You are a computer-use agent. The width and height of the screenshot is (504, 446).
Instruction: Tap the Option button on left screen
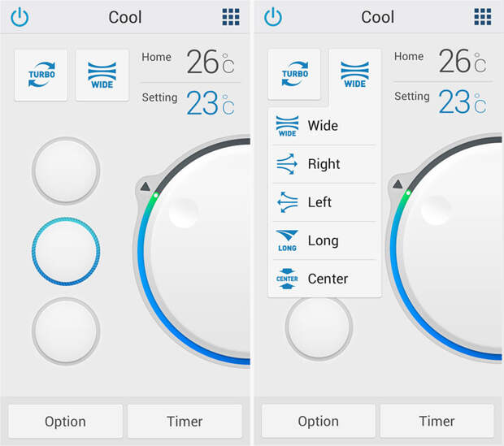pyautogui.click(x=65, y=422)
